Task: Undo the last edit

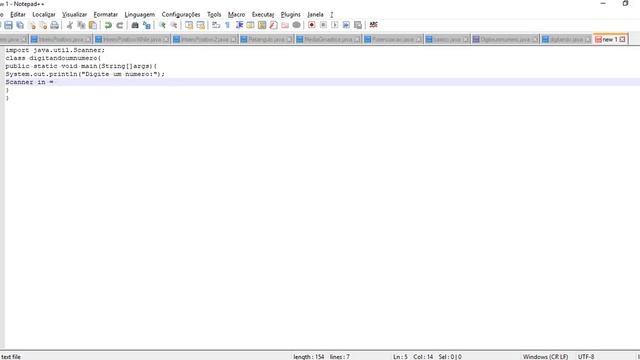Action: (x=108, y=25)
